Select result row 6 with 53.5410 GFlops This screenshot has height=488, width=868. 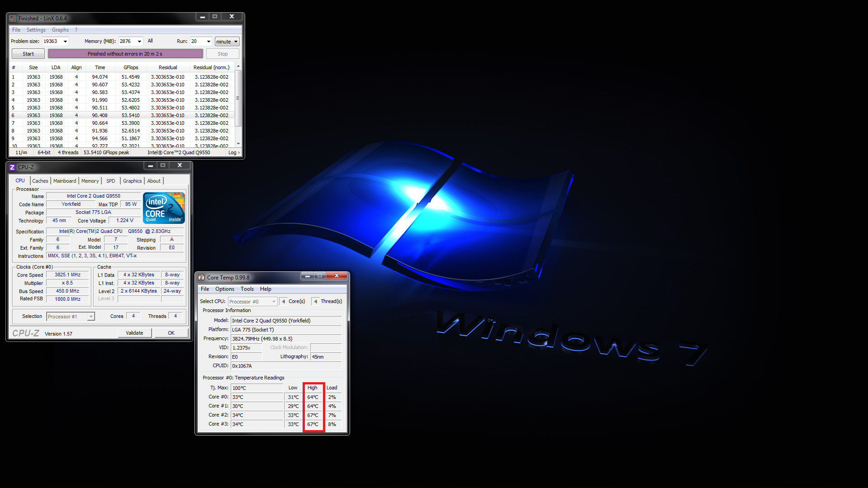coord(122,115)
